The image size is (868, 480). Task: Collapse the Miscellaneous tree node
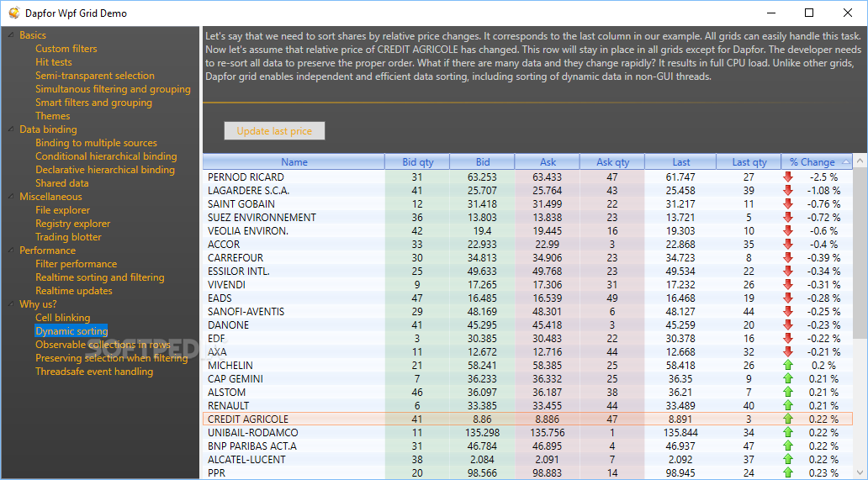pos(11,197)
